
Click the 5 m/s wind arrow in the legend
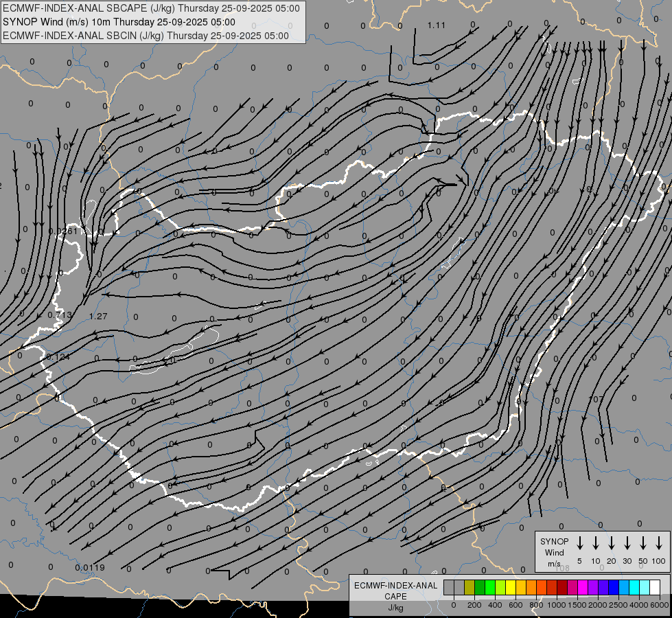(x=579, y=543)
